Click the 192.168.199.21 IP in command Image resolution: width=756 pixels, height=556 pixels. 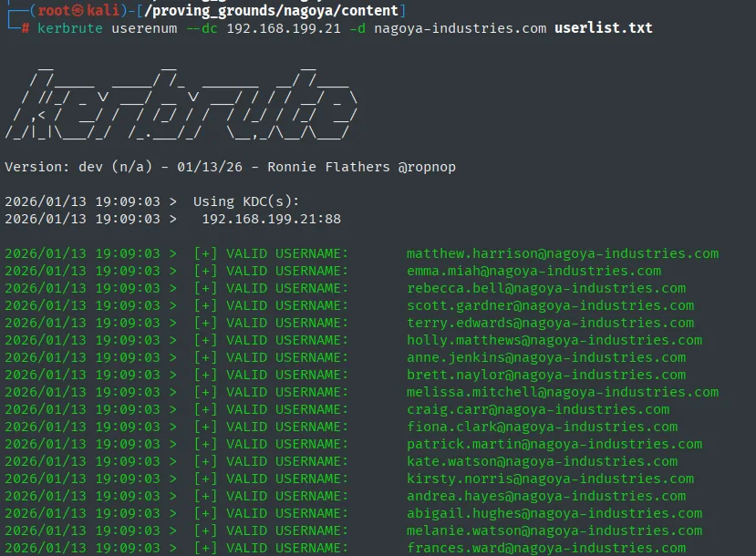click(284, 28)
